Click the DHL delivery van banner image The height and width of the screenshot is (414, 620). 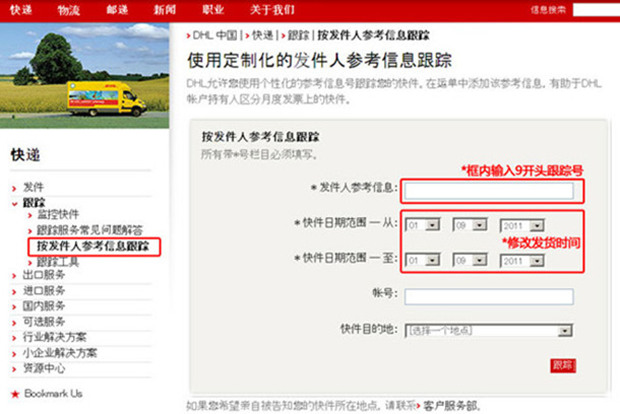click(x=85, y=75)
